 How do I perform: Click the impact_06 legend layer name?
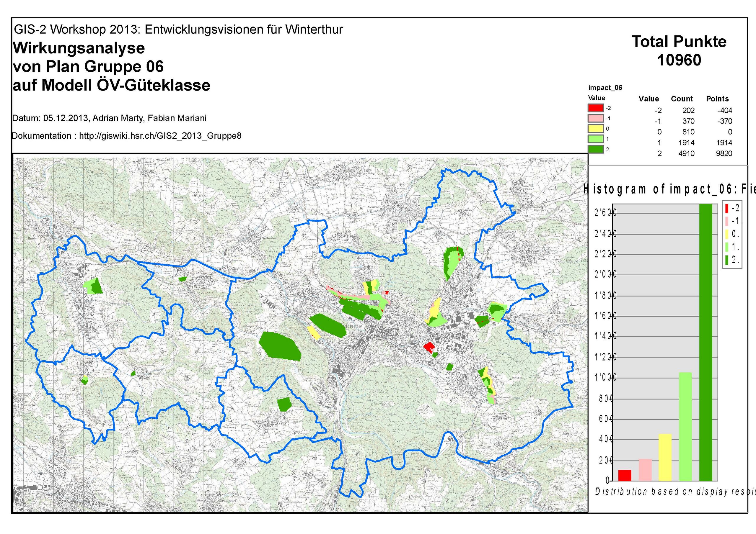pyautogui.click(x=605, y=88)
